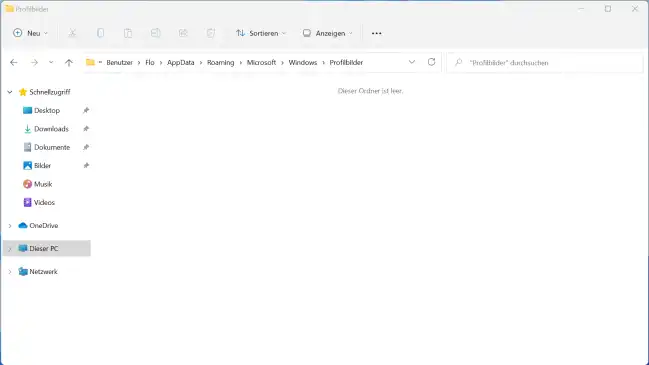Open the Sortieren dropdown
Image resolution: width=649 pixels, height=365 pixels.
coord(261,33)
